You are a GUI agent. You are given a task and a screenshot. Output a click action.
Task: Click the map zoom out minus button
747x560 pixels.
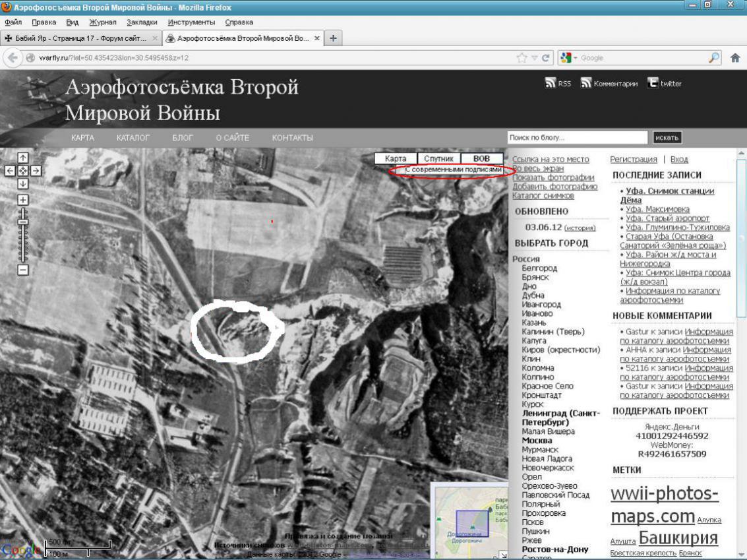pyautogui.click(x=22, y=270)
